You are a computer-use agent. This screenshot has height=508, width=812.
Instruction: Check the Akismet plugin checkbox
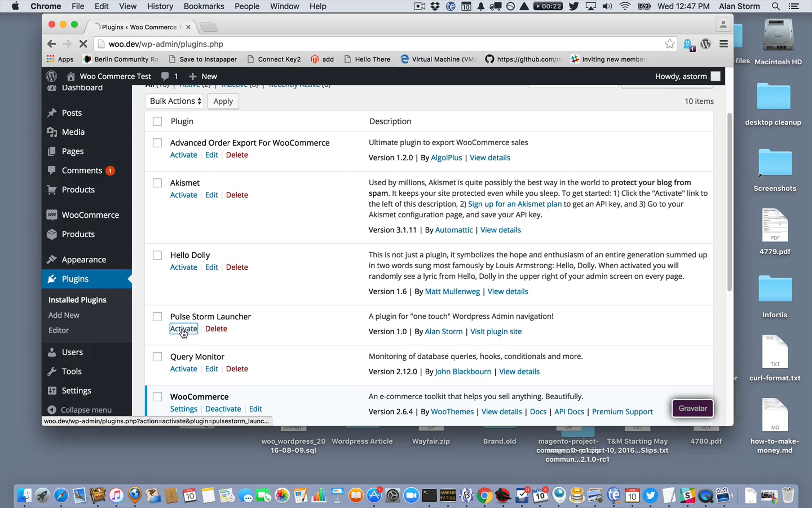pos(157,183)
